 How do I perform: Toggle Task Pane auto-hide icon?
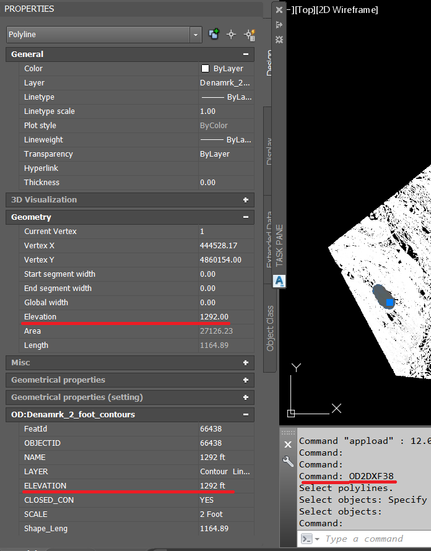click(279, 25)
